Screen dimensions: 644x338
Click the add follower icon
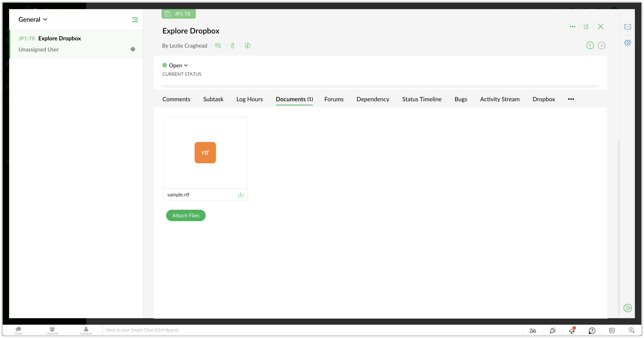click(586, 26)
